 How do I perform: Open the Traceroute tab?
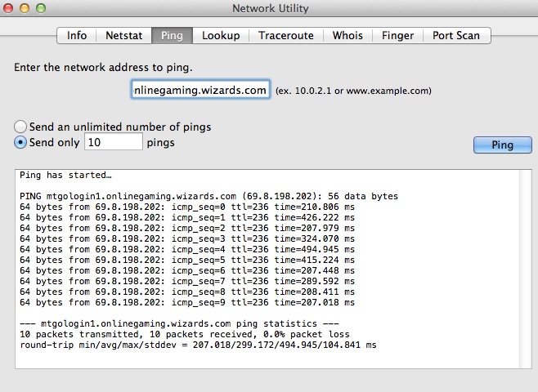pyautogui.click(x=286, y=35)
